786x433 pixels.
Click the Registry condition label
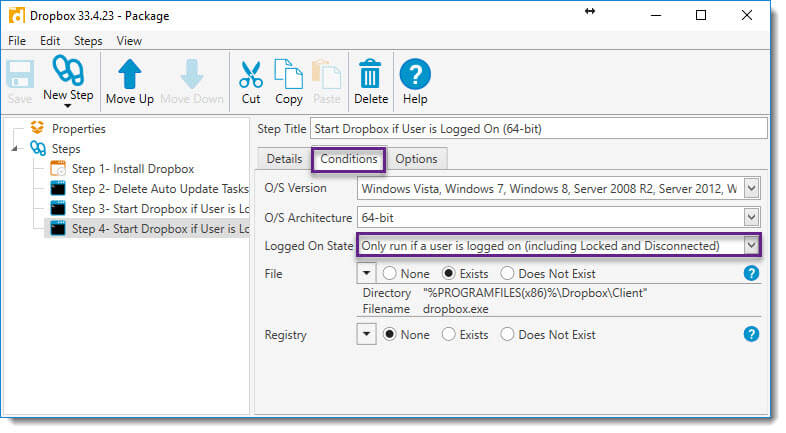click(285, 335)
